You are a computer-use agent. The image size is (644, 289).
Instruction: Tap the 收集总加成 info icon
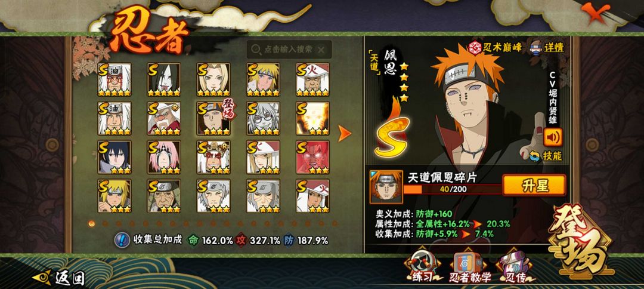point(122,240)
